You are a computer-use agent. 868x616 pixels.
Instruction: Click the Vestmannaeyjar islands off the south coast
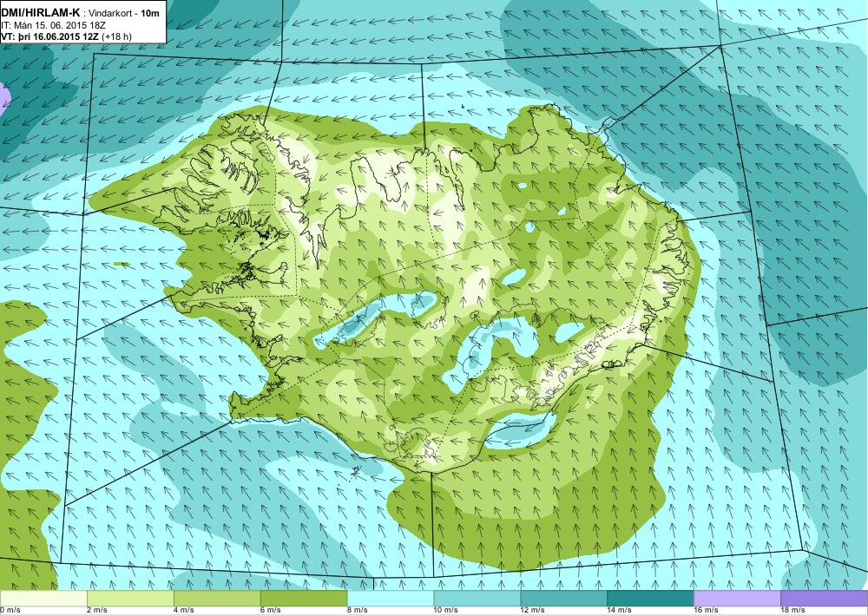355,471
